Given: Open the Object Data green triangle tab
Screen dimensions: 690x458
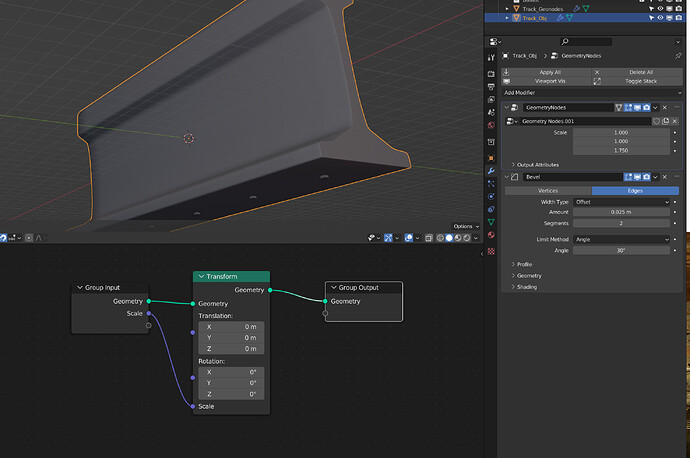Looking at the screenshot, I should 491,222.
